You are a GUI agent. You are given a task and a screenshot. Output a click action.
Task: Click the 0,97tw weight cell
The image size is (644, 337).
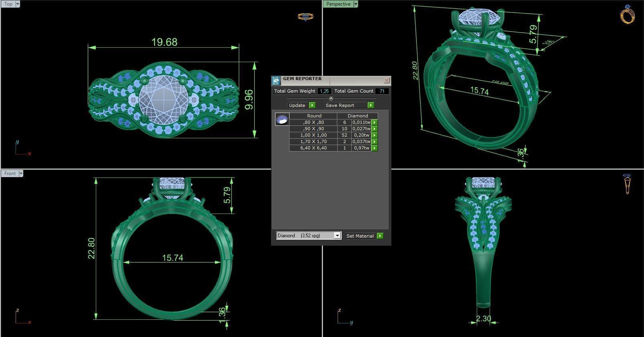361,148
